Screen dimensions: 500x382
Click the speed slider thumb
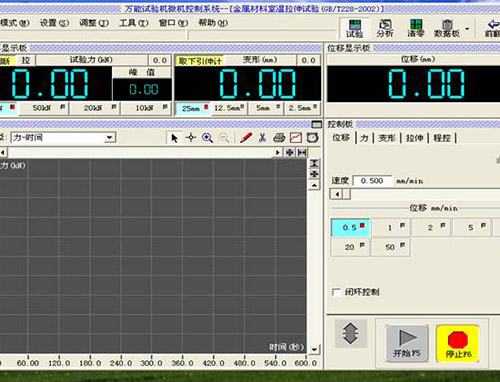pyautogui.click(x=346, y=194)
